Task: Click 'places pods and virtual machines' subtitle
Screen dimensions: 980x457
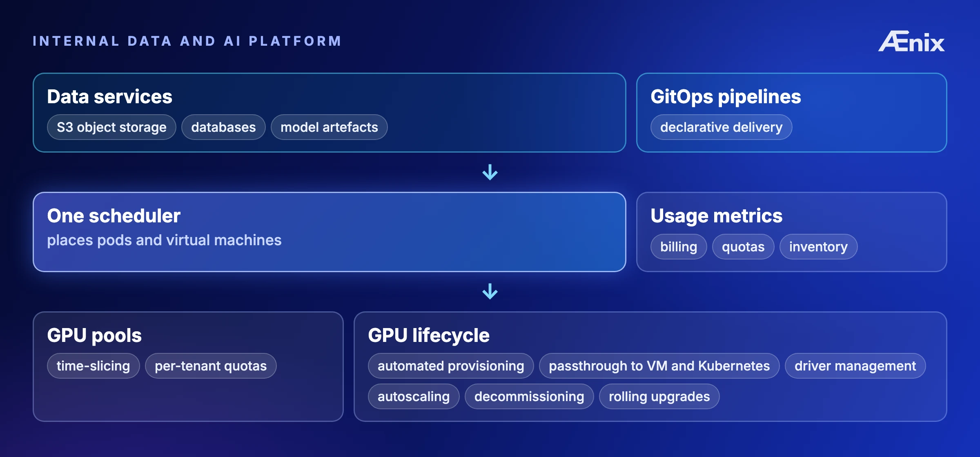Action: (164, 240)
